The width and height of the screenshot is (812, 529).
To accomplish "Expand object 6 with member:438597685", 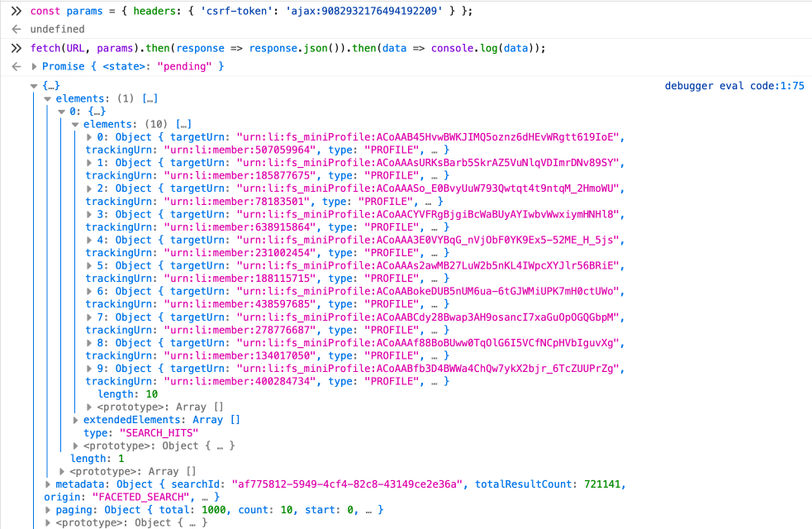I will pos(89,291).
